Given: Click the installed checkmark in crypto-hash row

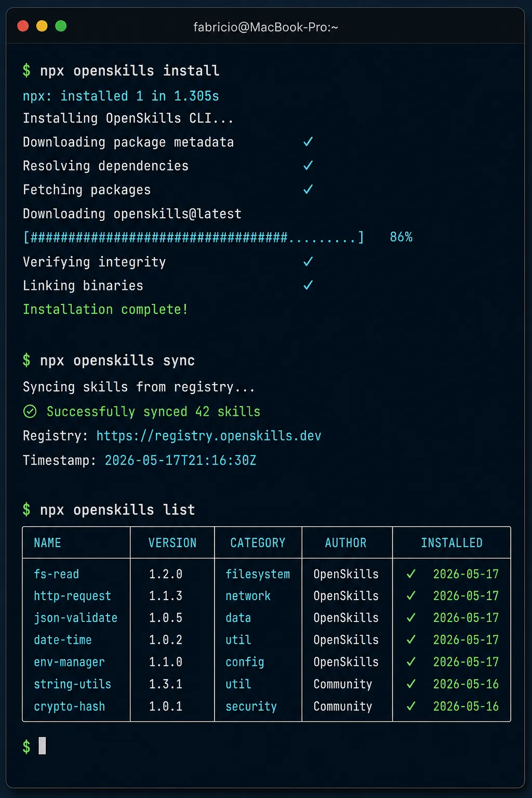Looking at the screenshot, I should [x=411, y=706].
